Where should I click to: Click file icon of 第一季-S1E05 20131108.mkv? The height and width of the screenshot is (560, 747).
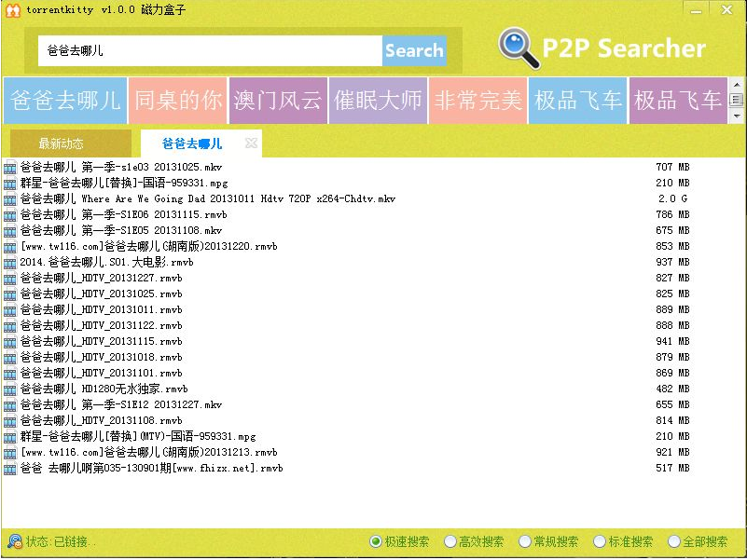tap(10, 231)
